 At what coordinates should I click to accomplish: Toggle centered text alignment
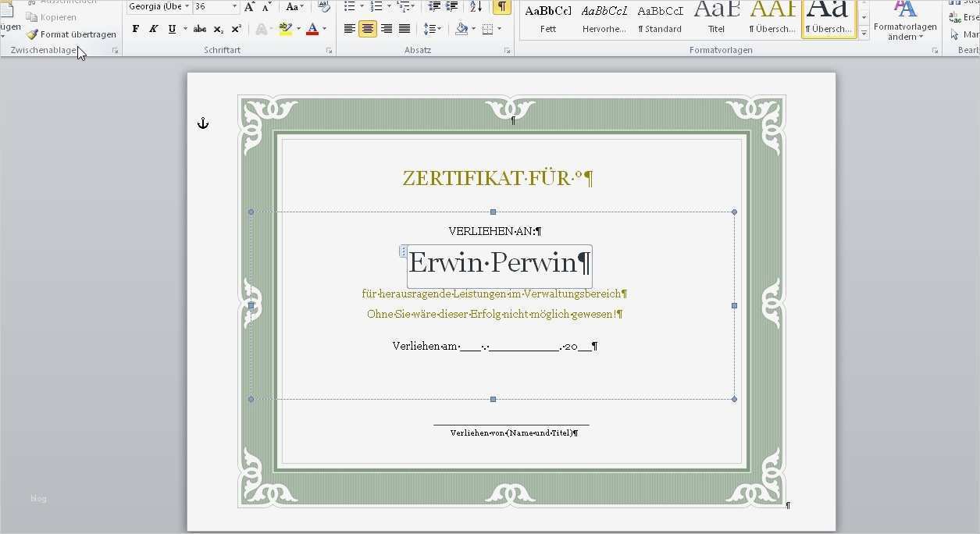[367, 28]
